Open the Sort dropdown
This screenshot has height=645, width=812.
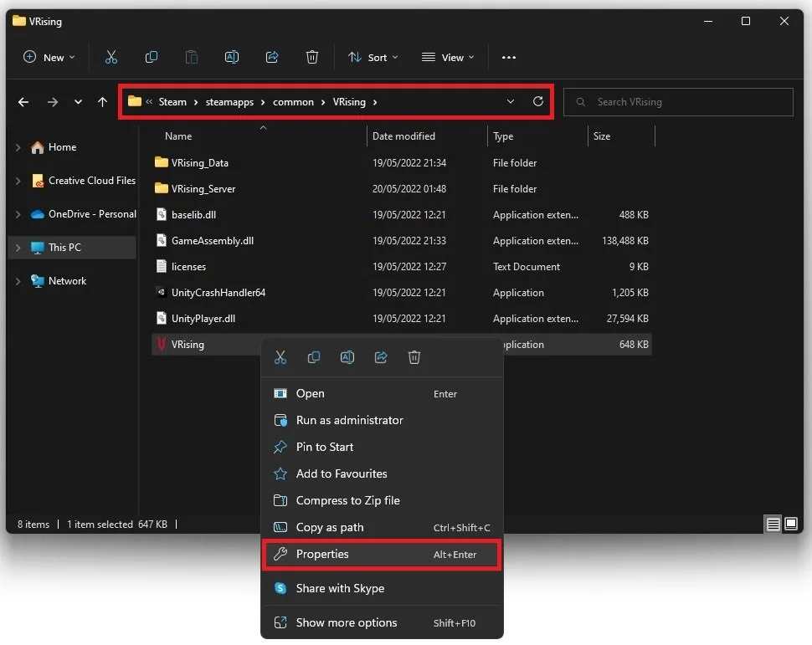coord(373,57)
